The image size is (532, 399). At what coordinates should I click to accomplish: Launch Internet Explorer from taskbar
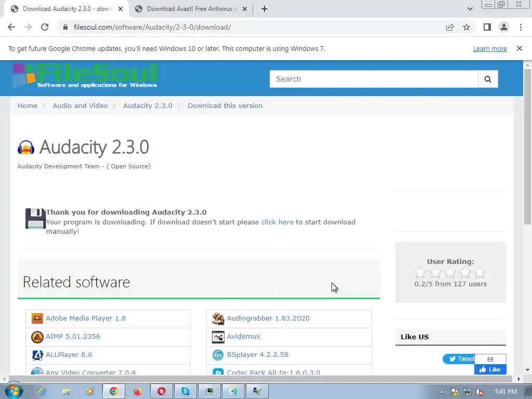coord(42,392)
